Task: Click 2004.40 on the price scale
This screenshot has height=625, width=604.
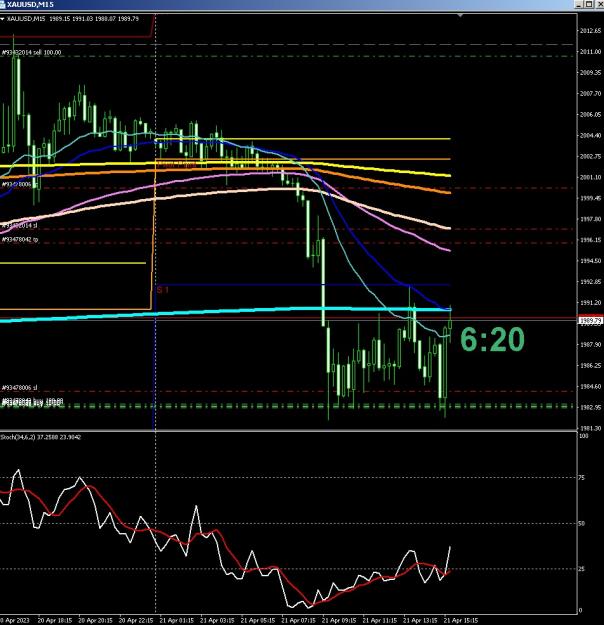Action: click(x=590, y=136)
